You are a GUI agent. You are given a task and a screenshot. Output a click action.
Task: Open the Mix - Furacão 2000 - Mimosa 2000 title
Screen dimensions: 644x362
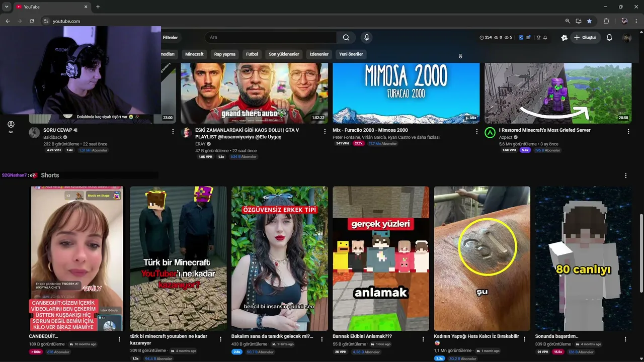tap(370, 130)
